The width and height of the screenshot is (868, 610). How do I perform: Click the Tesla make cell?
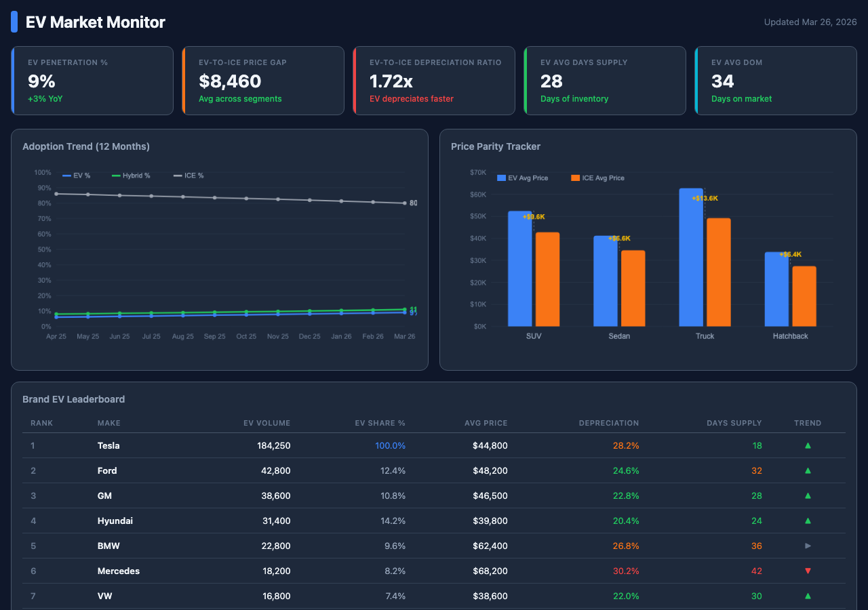click(x=108, y=446)
